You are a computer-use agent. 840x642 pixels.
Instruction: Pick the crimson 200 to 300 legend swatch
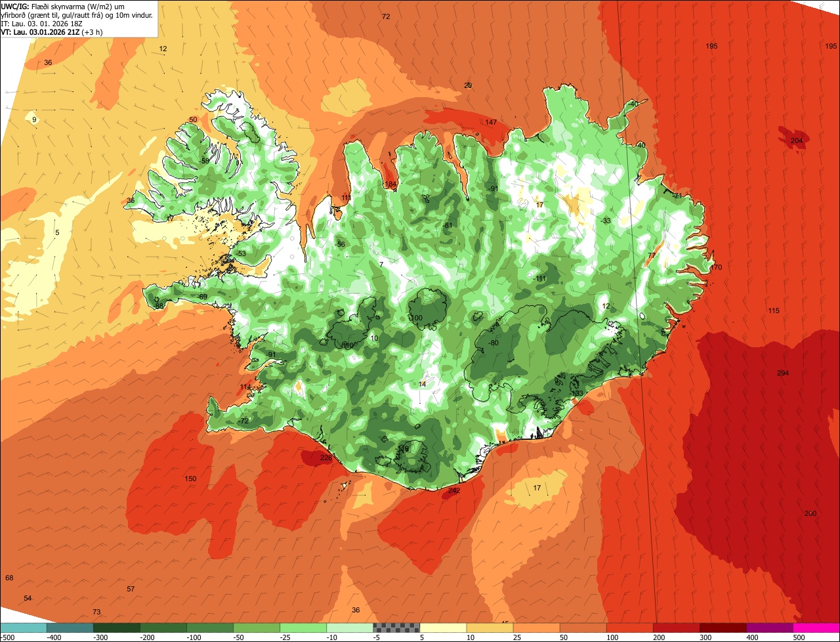coord(677,628)
